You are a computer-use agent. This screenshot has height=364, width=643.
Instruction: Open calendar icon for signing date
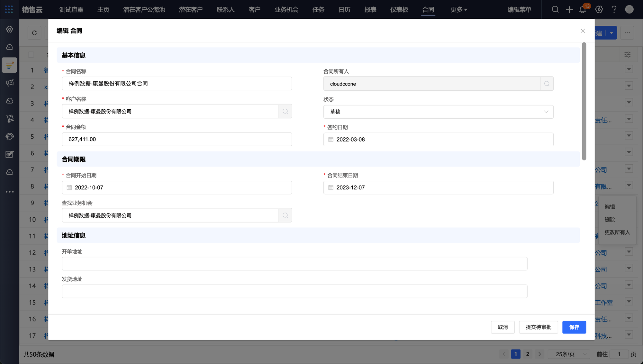point(331,139)
